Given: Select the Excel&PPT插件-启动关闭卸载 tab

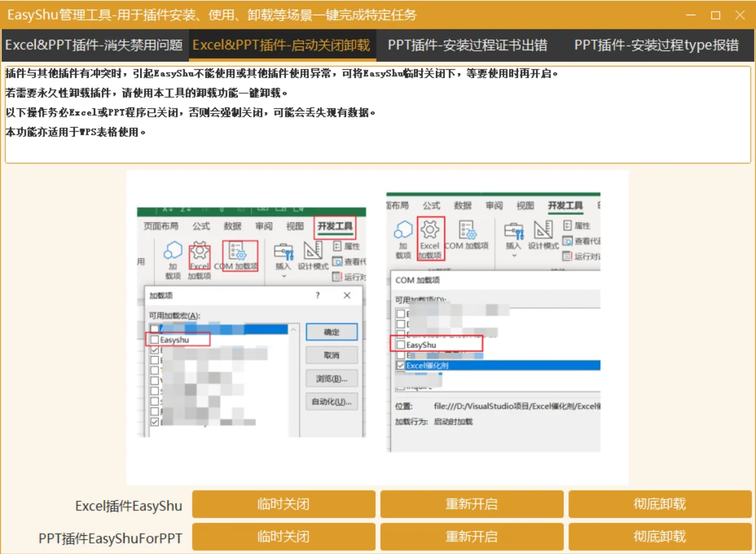Looking at the screenshot, I should [x=282, y=45].
